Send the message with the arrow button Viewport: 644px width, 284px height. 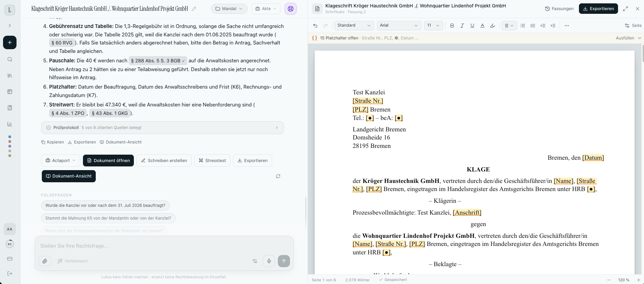point(284,261)
